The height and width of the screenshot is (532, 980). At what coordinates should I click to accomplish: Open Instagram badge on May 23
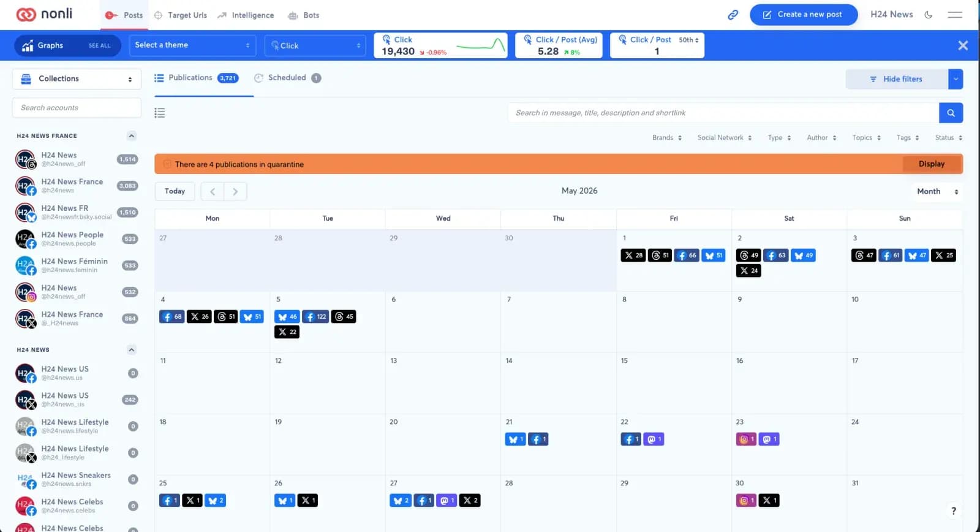coord(746,439)
